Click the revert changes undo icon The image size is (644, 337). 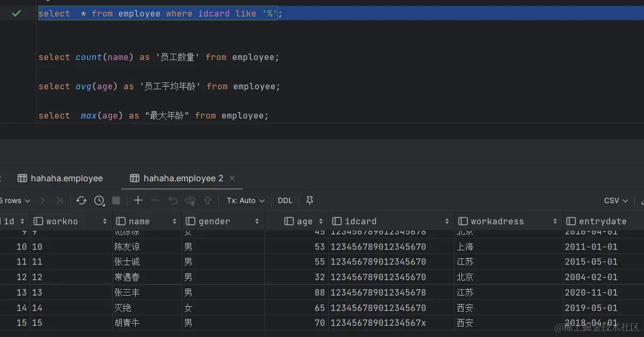point(173,200)
